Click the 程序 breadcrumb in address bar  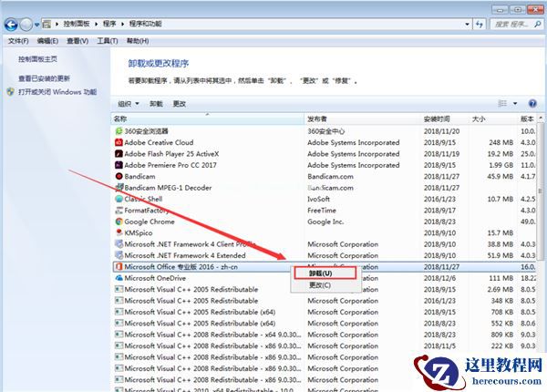point(109,24)
